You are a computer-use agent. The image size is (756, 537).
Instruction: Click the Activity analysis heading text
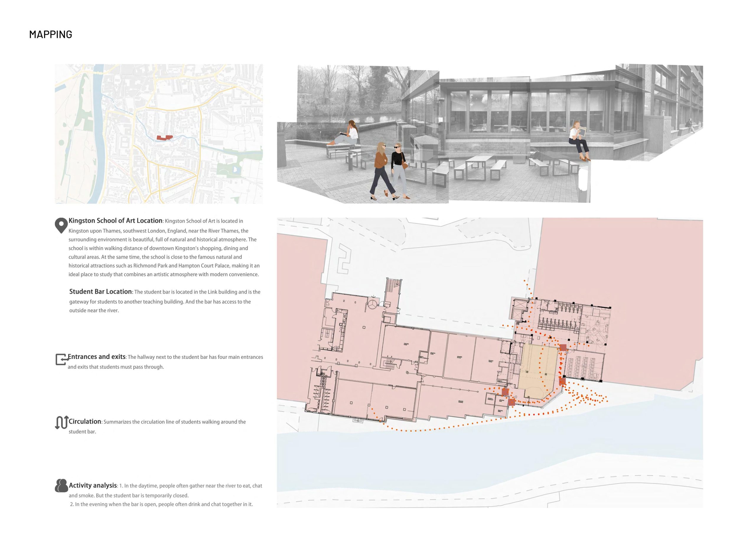click(x=93, y=485)
